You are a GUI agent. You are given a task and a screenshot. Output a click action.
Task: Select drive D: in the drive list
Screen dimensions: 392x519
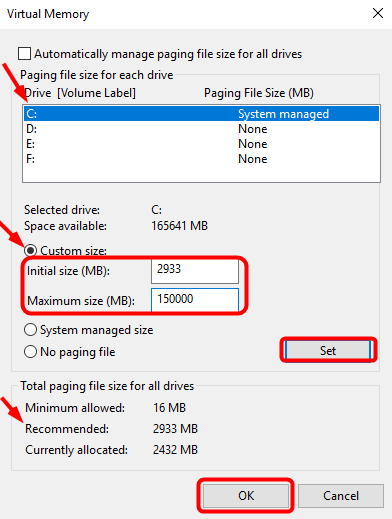point(201,129)
